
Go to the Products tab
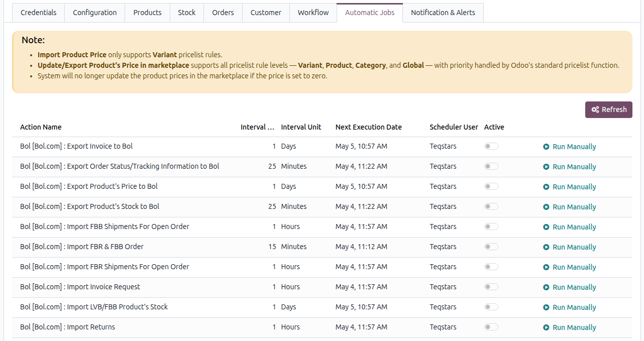click(148, 13)
